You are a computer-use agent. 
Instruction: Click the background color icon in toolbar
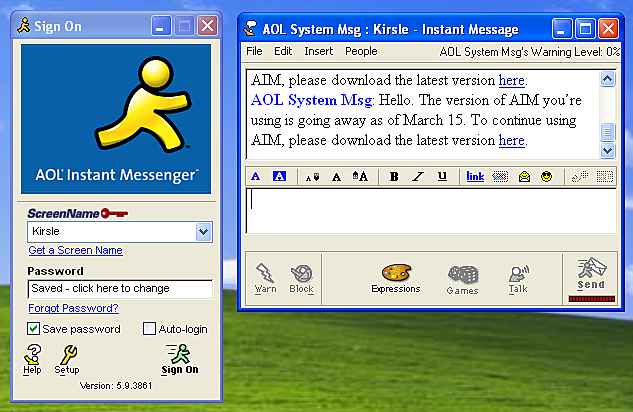tap(279, 176)
